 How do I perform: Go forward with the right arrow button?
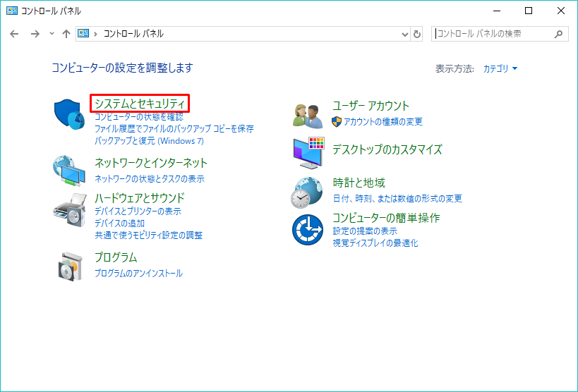pyautogui.click(x=35, y=34)
